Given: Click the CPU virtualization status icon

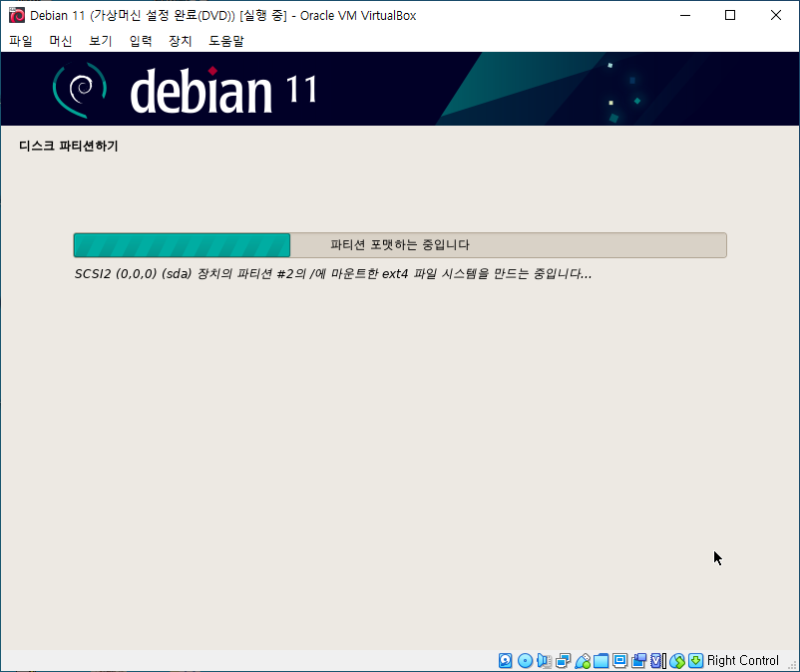Looking at the screenshot, I should pyautogui.click(x=658, y=661).
